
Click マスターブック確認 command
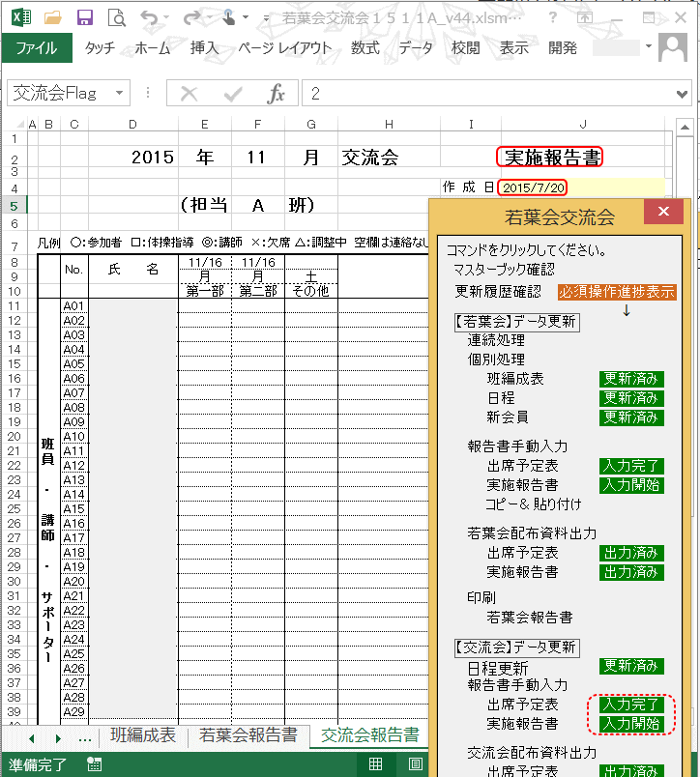[x=504, y=270]
